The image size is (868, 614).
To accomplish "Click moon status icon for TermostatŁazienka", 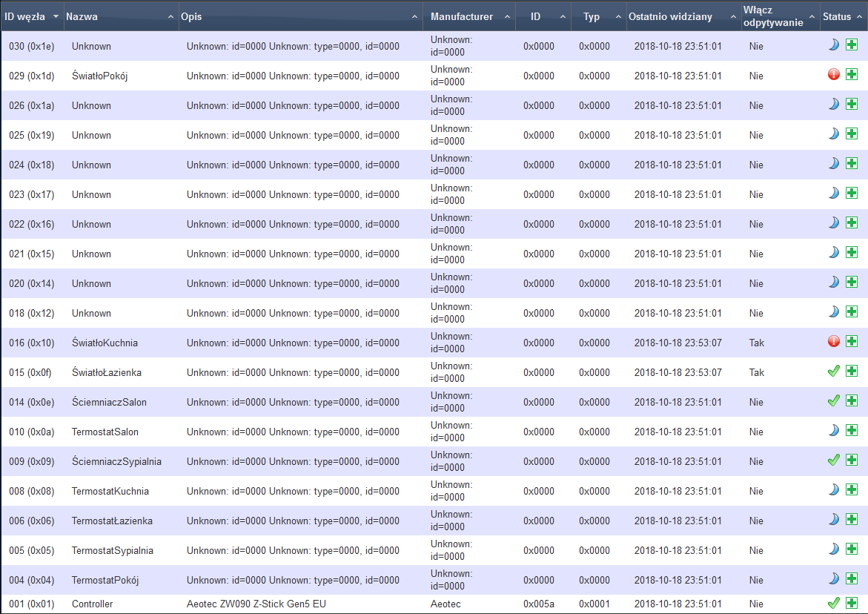I will 833,519.
